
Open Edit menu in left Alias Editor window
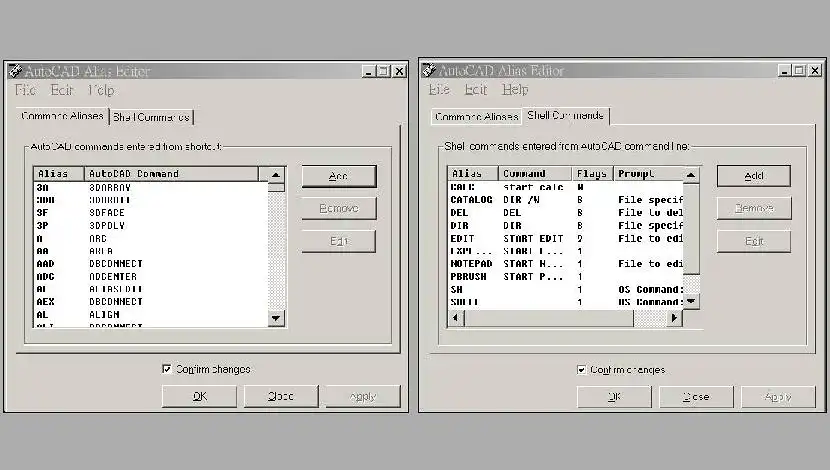[x=62, y=90]
